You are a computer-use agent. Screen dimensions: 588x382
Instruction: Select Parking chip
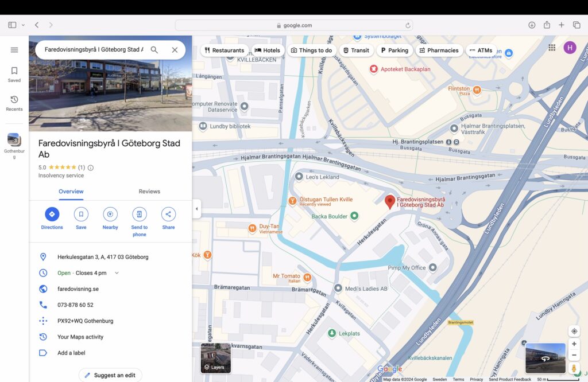[x=394, y=50]
